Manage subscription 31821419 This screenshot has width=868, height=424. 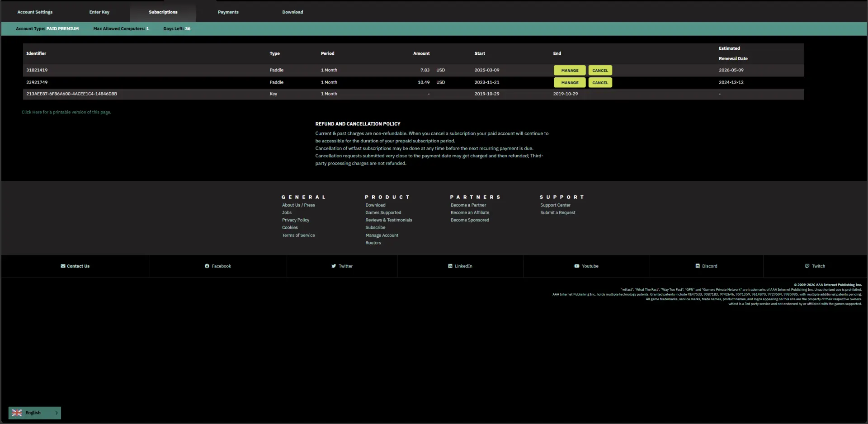click(570, 71)
